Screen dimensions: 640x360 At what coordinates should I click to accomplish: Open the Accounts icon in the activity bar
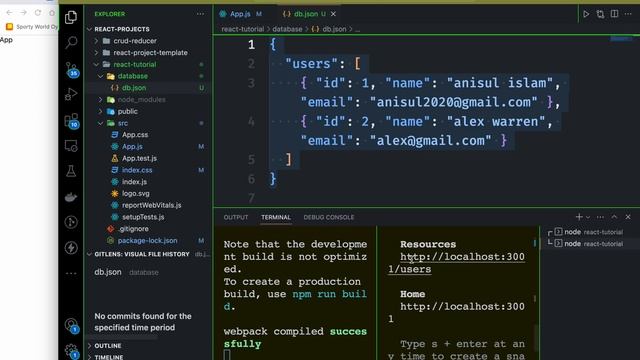coord(71,325)
